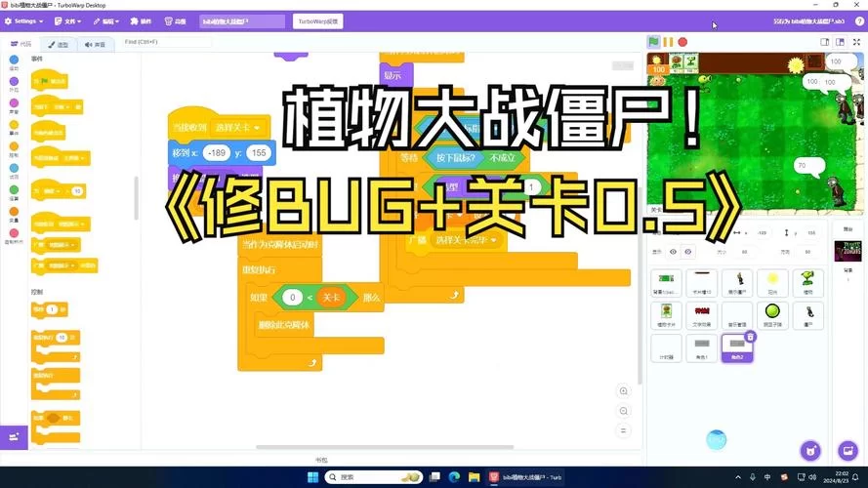The height and width of the screenshot is (488, 868).
Task: Click the 关卡 variable in comparison block
Action: (331, 298)
